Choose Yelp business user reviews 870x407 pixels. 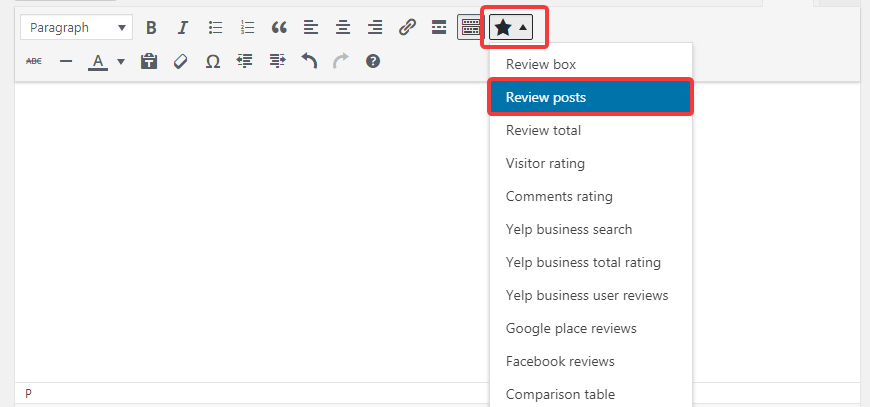coord(591,296)
